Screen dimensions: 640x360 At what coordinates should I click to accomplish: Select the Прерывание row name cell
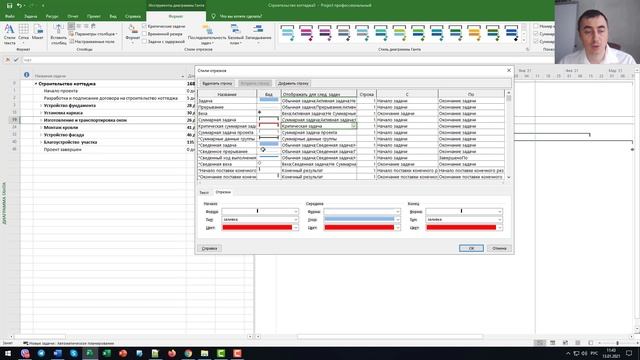(227, 107)
